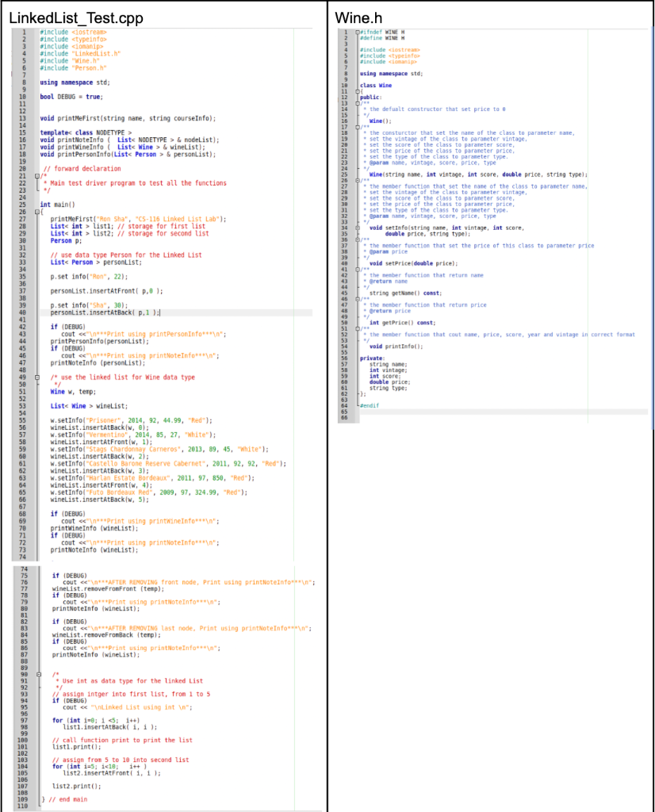
Task: Collapse the printInfo comment fold at line 50
Action: click(x=357, y=327)
